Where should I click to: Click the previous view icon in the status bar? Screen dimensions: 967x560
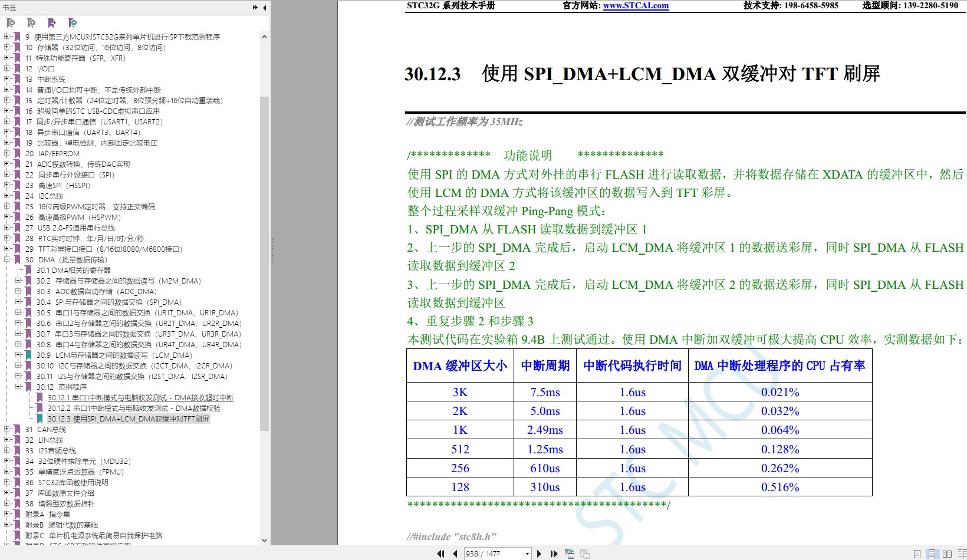point(569,554)
